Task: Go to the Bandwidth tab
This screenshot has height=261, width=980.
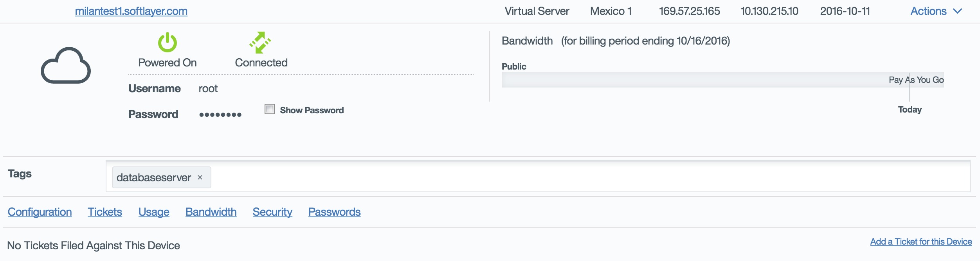Action: [x=211, y=212]
